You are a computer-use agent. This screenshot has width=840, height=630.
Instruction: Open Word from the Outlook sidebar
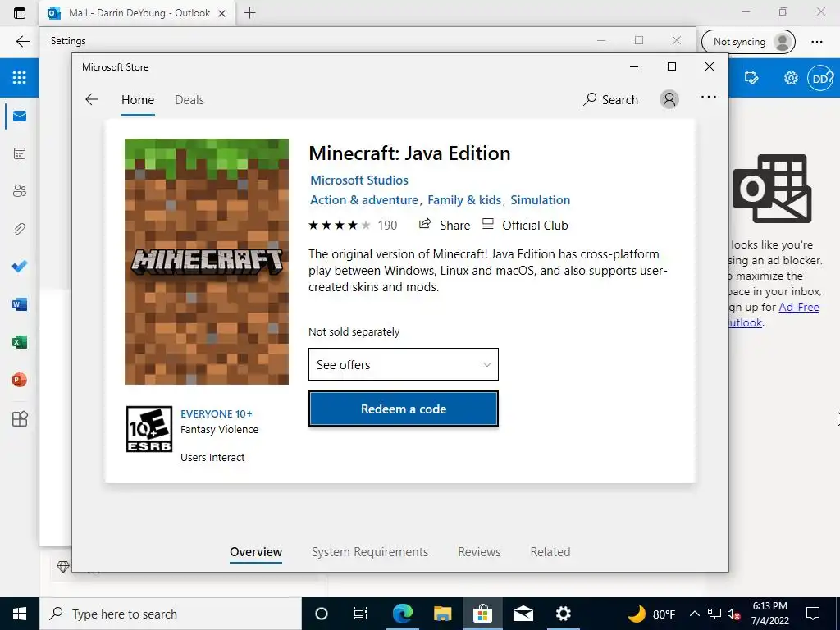20,304
